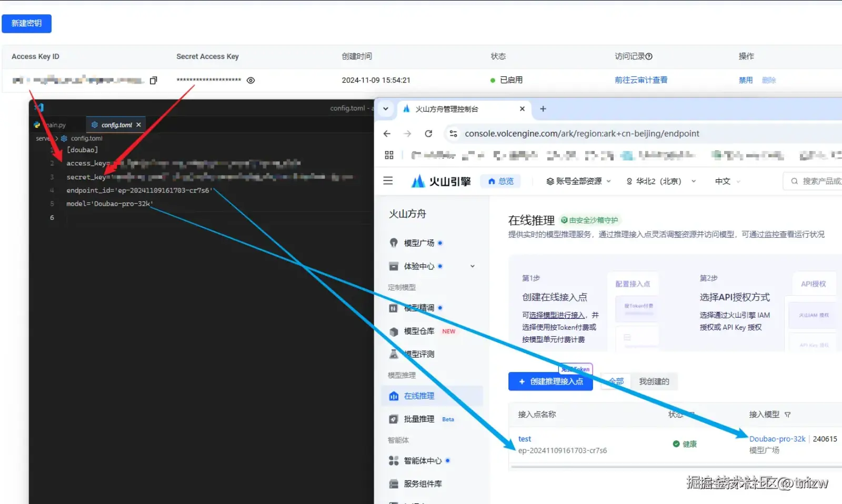
Task: Open the 中文 language dropdown
Action: tap(728, 182)
